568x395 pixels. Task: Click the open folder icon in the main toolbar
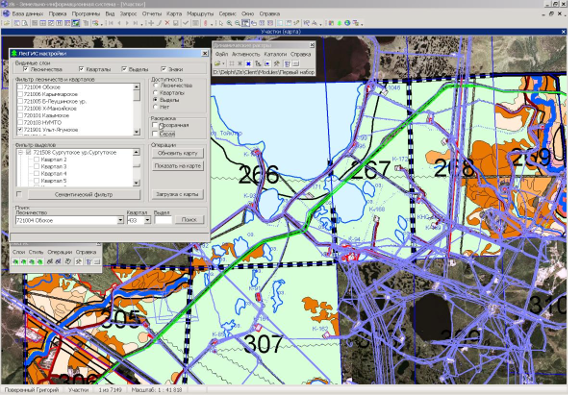(7, 23)
